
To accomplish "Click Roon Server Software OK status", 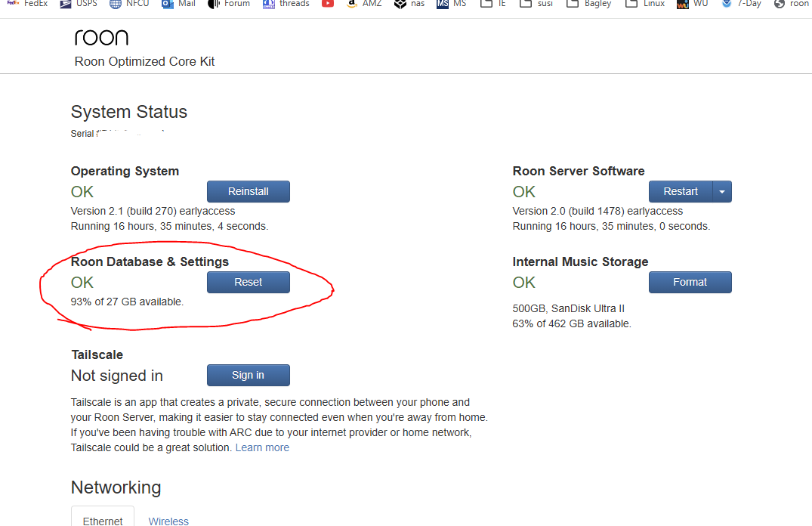I will click(523, 192).
